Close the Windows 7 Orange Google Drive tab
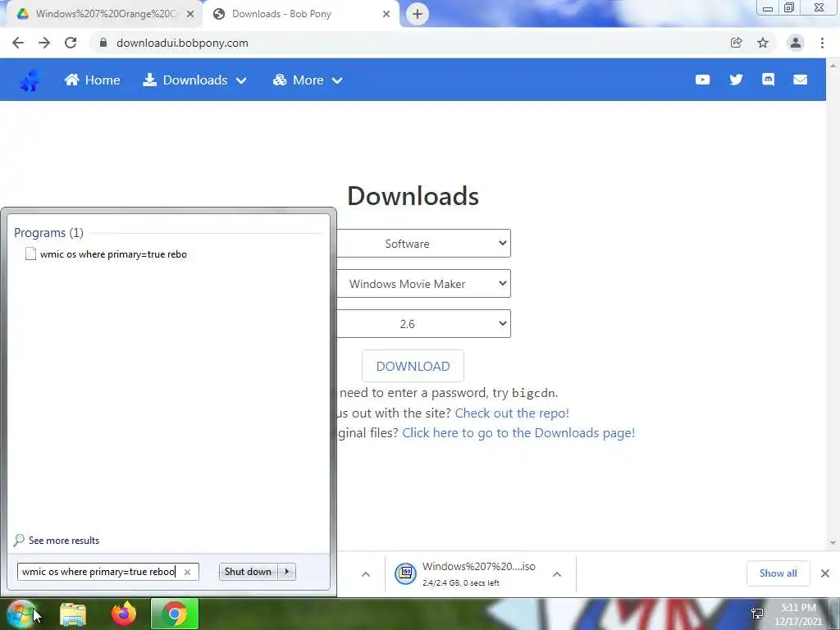840x630 pixels. [190, 14]
